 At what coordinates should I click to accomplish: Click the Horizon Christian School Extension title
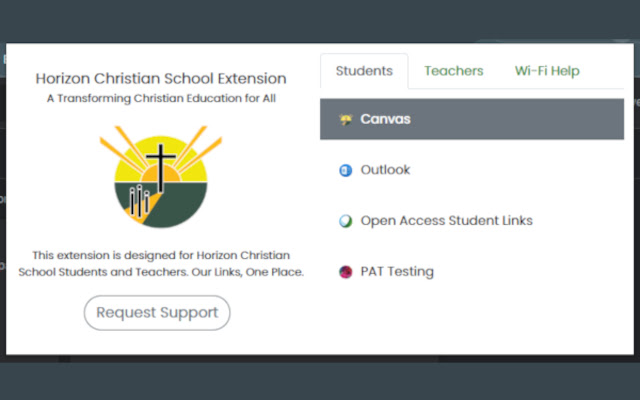click(161, 78)
